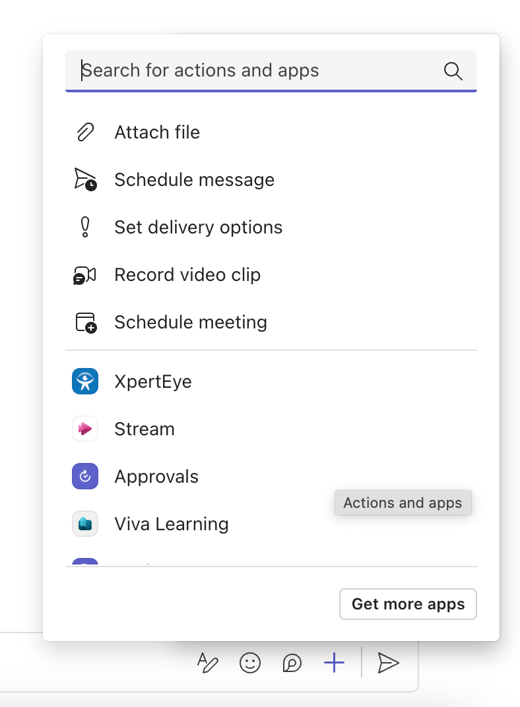520x707 pixels.
Task: Click the Record video clip camera icon
Action: (x=85, y=275)
